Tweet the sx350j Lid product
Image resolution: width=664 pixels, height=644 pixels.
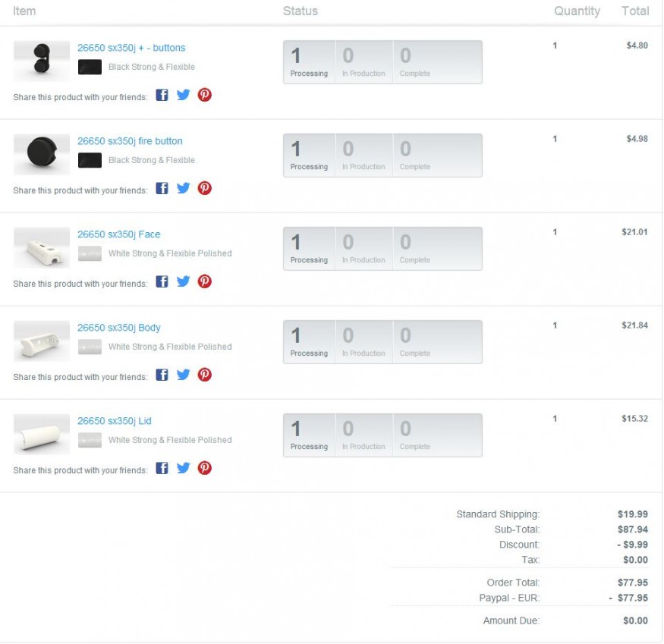[183, 468]
